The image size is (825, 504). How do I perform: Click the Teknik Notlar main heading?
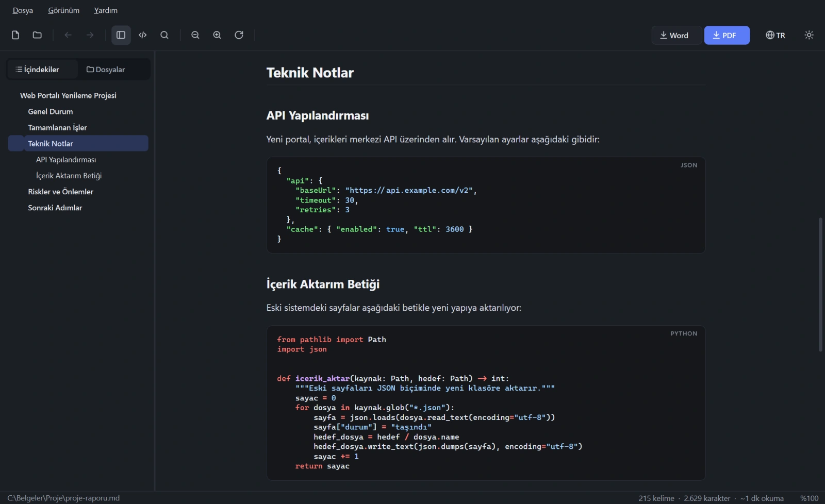[x=310, y=73]
